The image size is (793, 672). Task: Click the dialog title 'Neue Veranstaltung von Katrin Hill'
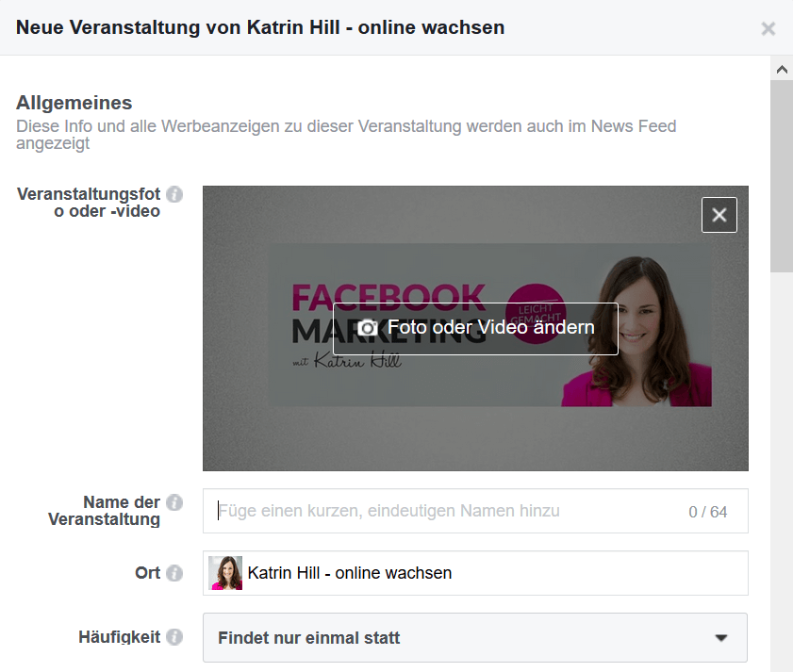[x=260, y=27]
